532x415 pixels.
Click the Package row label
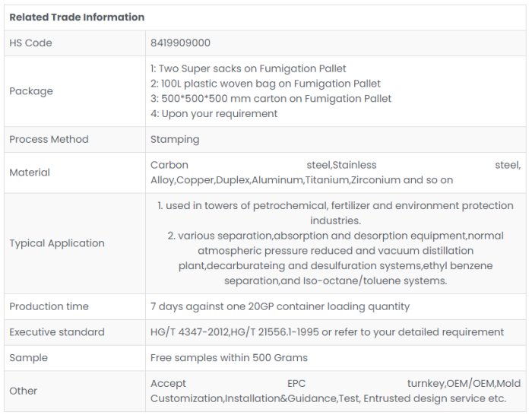31,91
